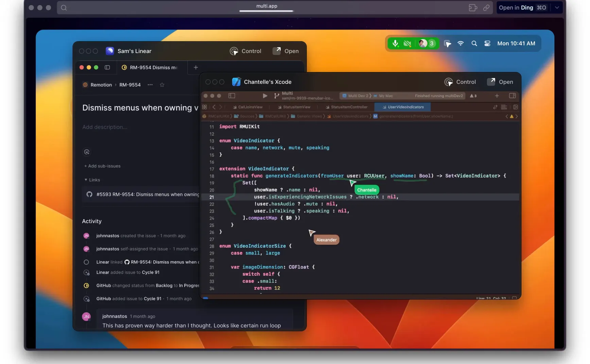The width and height of the screenshot is (590, 364).
Task: Open the three-dots menu beside RM-9554
Action: click(150, 85)
